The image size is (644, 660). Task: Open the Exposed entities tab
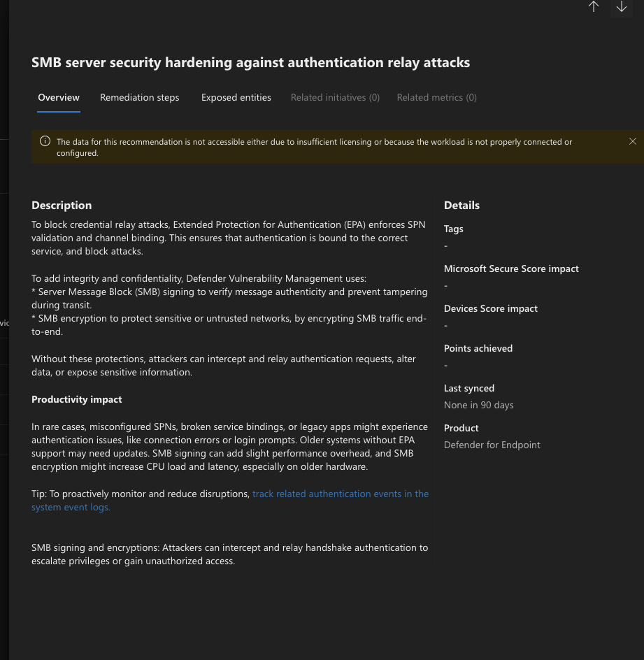236,97
